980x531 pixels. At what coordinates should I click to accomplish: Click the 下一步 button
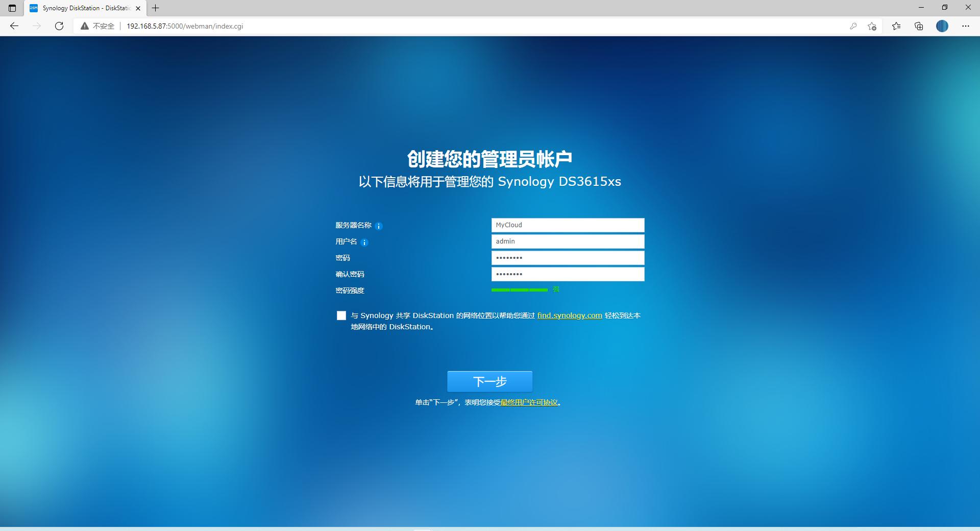(x=489, y=381)
